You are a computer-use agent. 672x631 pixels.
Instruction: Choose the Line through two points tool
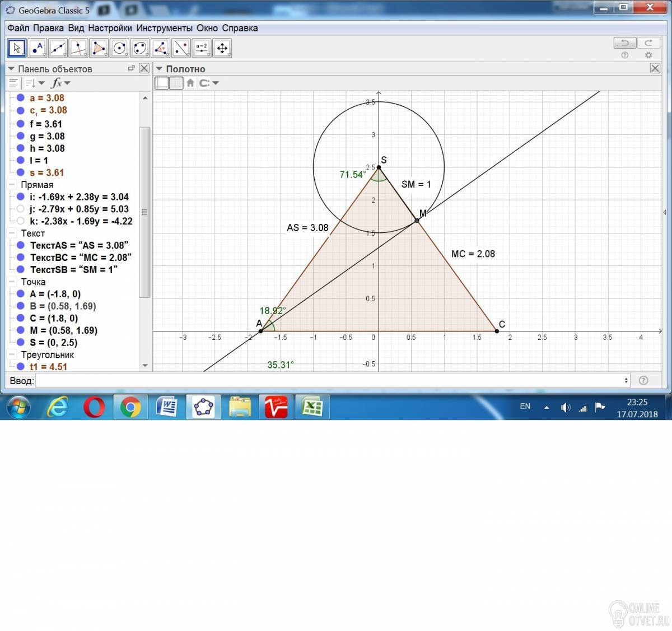click(58, 48)
